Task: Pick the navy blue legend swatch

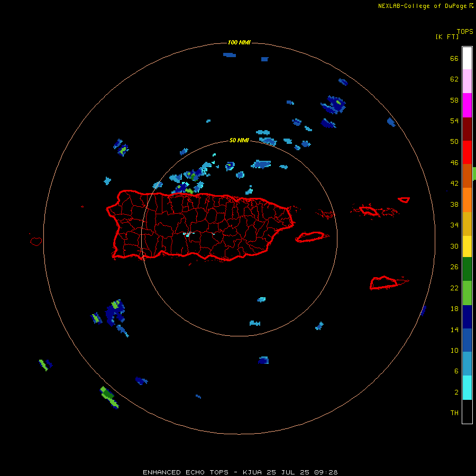Action: coord(467,316)
